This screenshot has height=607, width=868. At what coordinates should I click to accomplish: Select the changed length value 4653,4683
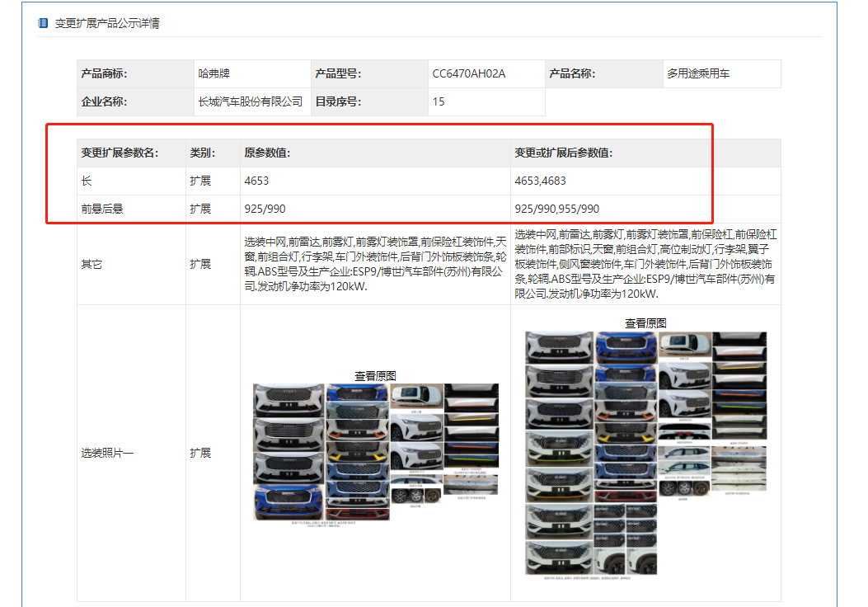(x=540, y=181)
